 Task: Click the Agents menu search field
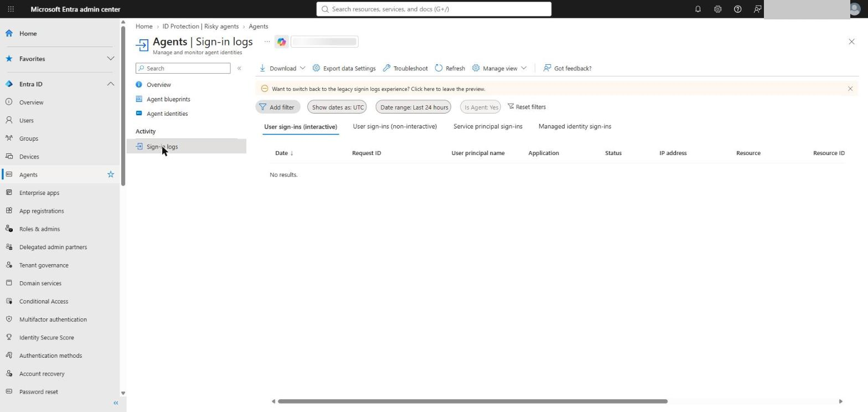click(183, 68)
